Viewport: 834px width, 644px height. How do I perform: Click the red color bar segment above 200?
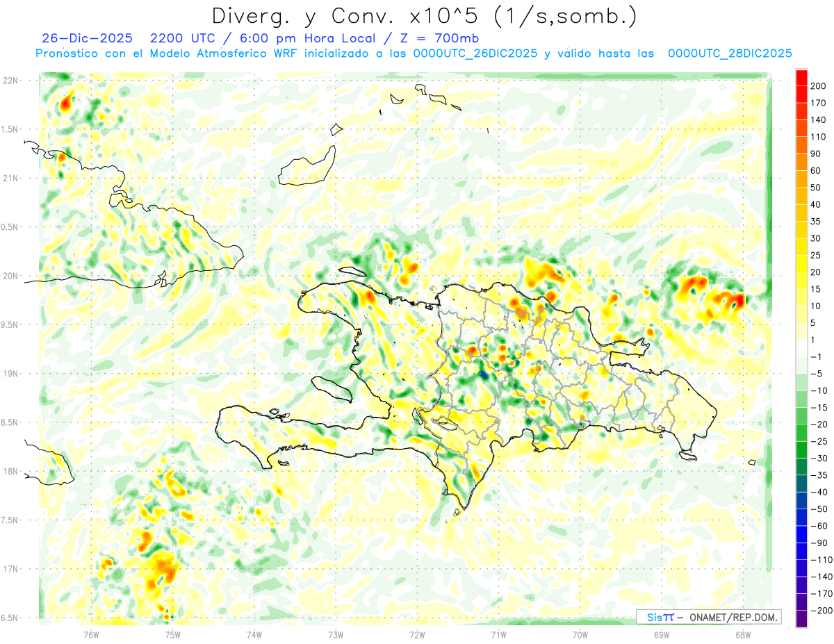801,78
